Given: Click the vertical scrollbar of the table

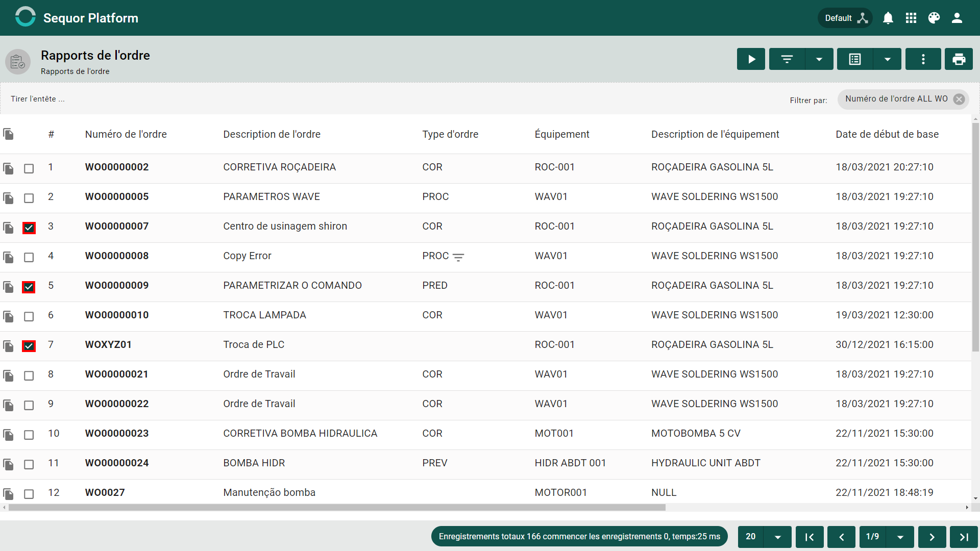Looking at the screenshot, I should 975,237.
